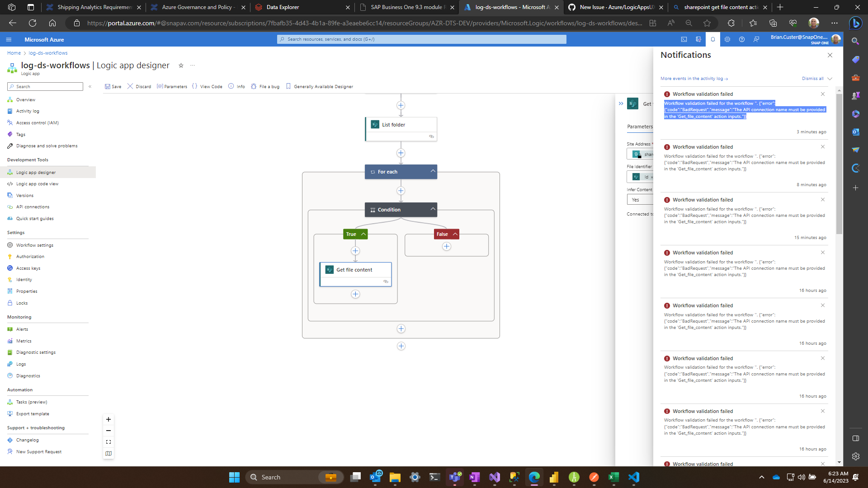Show the workflow minimap
Screen dimensions: 868x488
coord(108,454)
